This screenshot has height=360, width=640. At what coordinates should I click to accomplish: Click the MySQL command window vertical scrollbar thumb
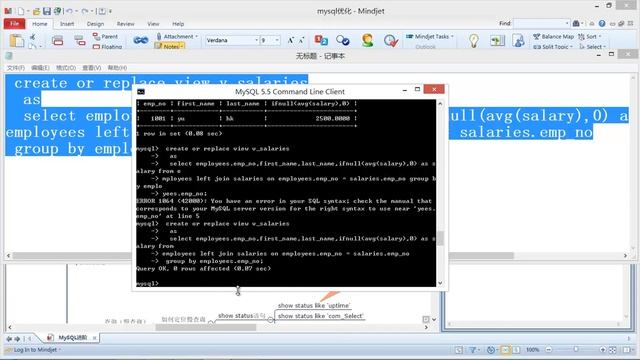pyautogui.click(x=440, y=238)
